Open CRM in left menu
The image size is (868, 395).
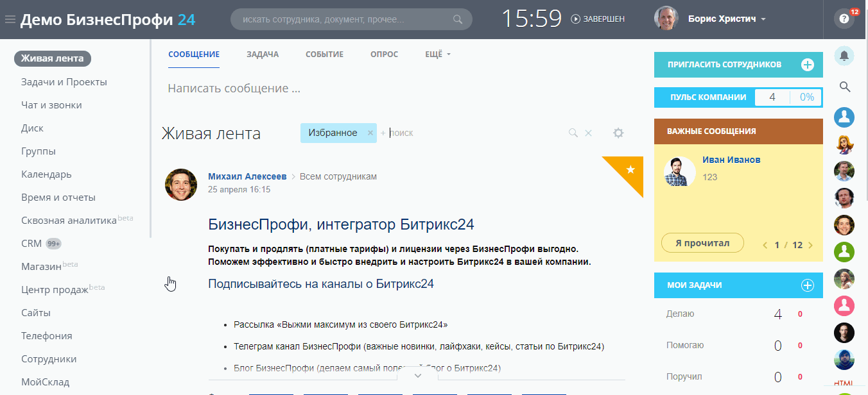[31, 244]
